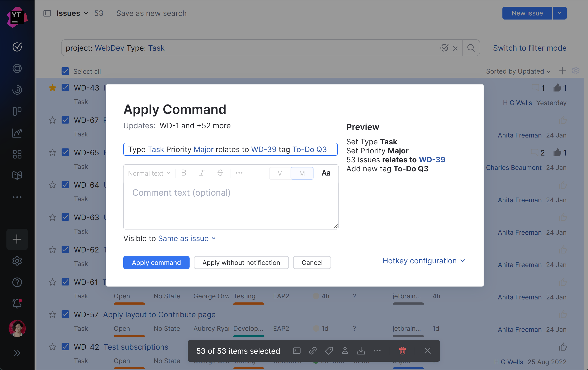Uncheck the Select all checkbox

click(65, 71)
